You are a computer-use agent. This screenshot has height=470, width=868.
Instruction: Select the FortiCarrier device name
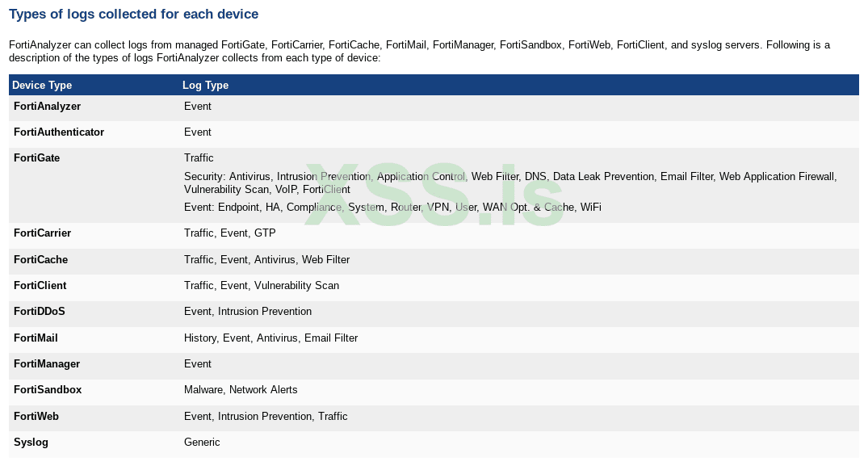[43, 233]
